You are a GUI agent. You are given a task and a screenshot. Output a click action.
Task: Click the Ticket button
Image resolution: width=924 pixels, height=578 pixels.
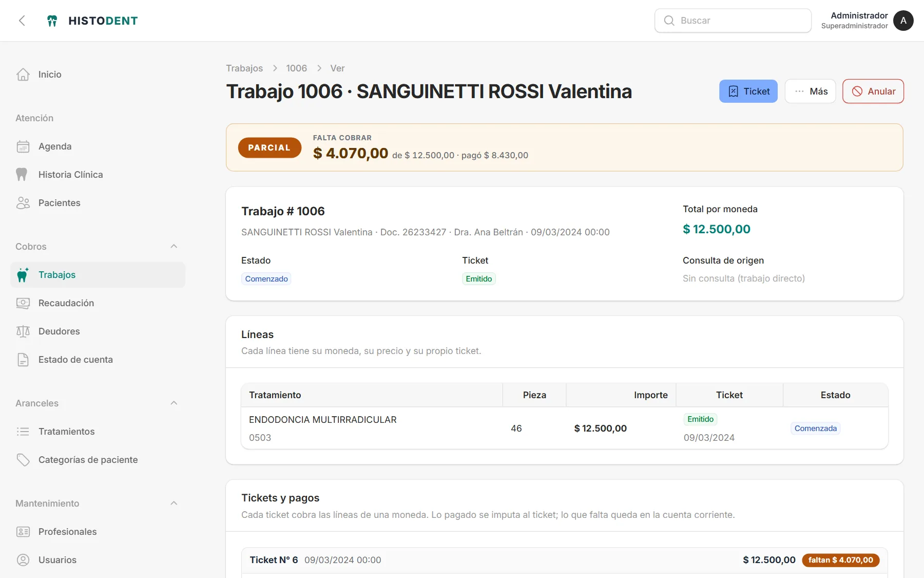[748, 91]
